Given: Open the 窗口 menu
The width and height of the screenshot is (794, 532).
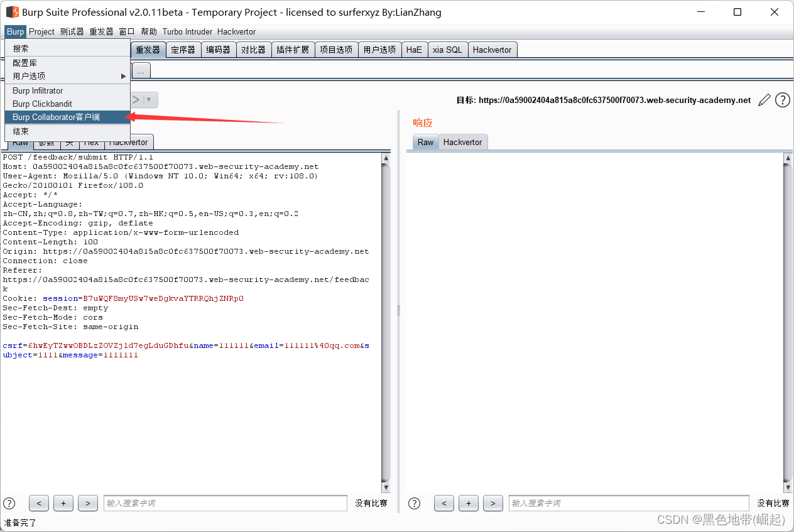Looking at the screenshot, I should click(127, 31).
